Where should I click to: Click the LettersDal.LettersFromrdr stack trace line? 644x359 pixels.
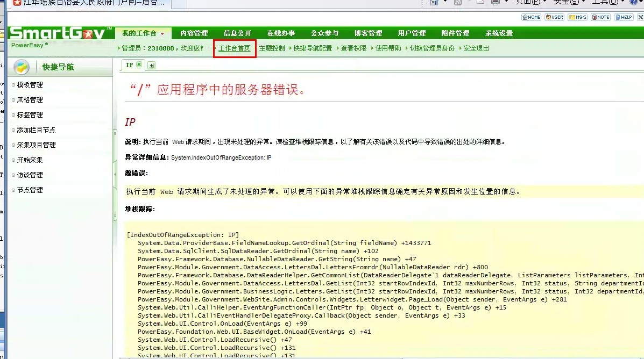(x=313, y=267)
